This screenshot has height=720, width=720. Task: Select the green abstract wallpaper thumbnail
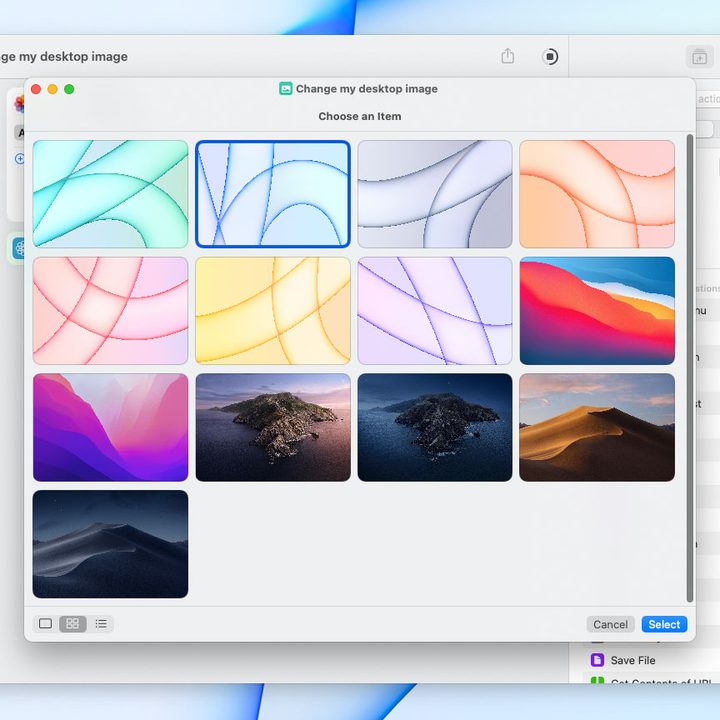[x=110, y=194]
